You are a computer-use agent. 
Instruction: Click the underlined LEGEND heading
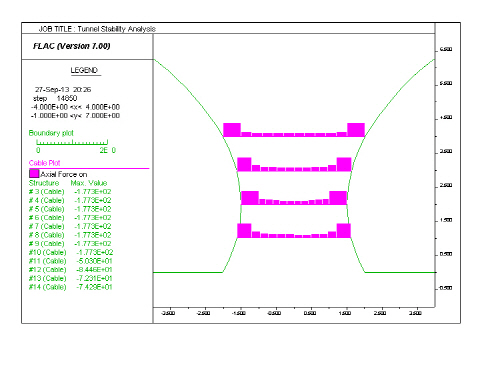tap(84, 70)
